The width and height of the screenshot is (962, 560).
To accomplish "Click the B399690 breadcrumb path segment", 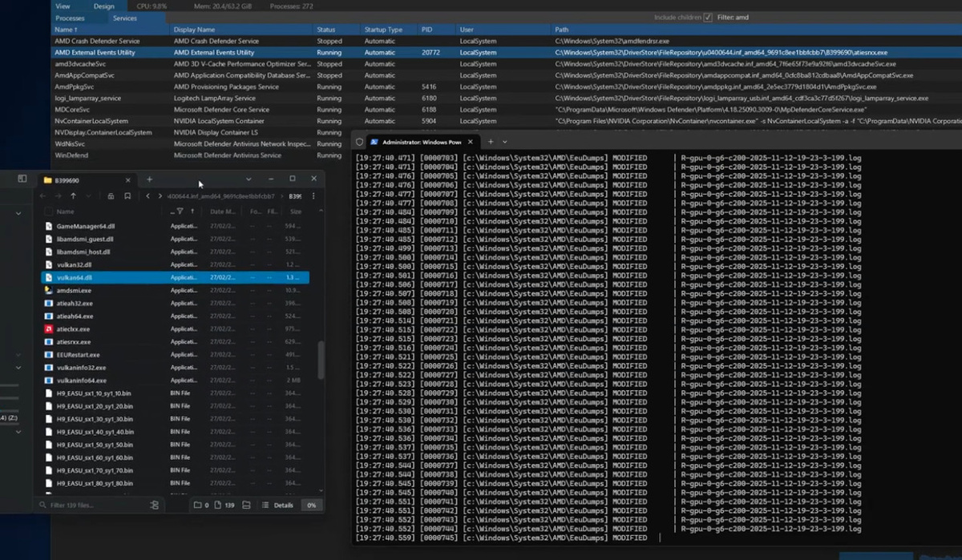I will click(295, 195).
